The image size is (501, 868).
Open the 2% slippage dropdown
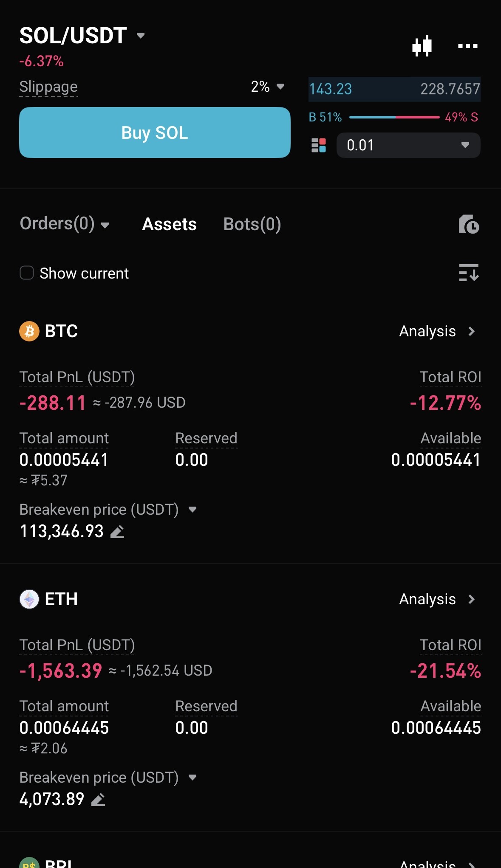[x=267, y=87]
